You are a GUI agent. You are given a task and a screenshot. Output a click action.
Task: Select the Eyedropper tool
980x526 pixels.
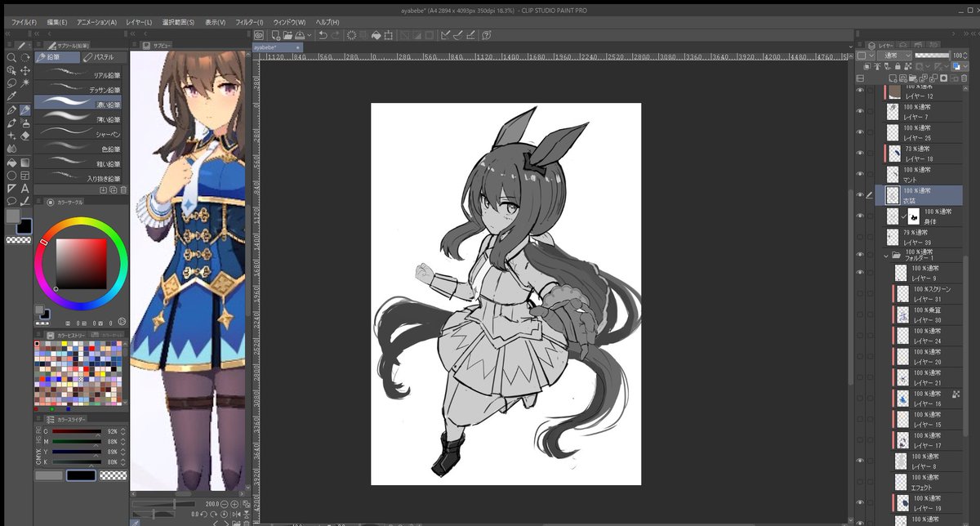(x=11, y=96)
